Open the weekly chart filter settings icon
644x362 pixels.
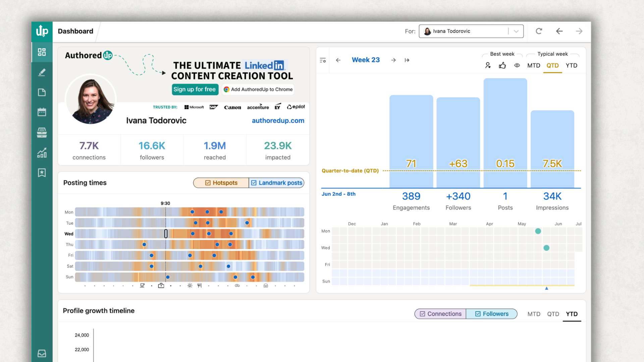click(323, 60)
